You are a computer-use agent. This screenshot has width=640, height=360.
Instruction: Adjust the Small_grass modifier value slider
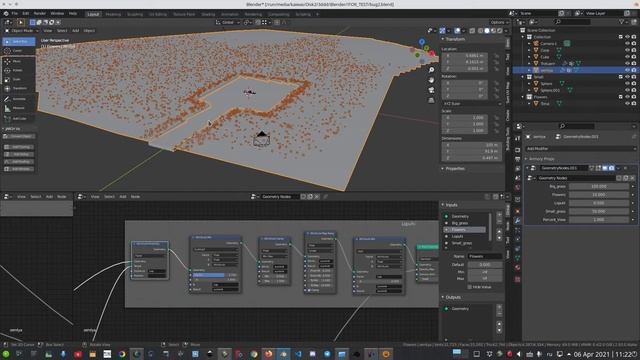(x=599, y=211)
